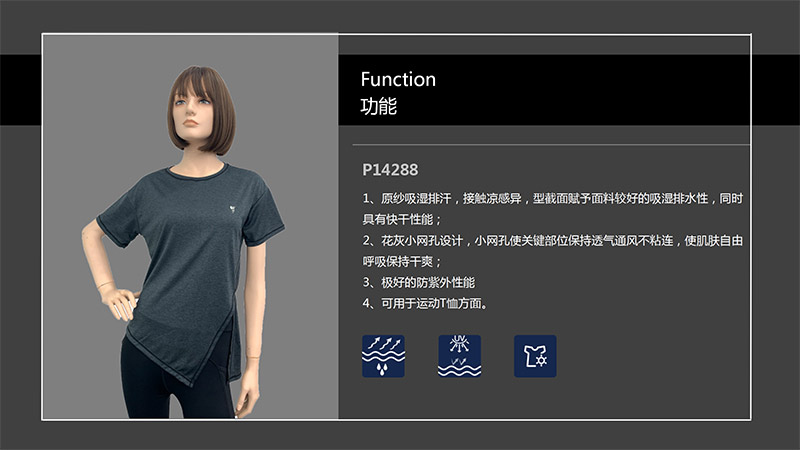
Task: Click feature line 3 极好的防紫外性能
Action: coord(418,282)
